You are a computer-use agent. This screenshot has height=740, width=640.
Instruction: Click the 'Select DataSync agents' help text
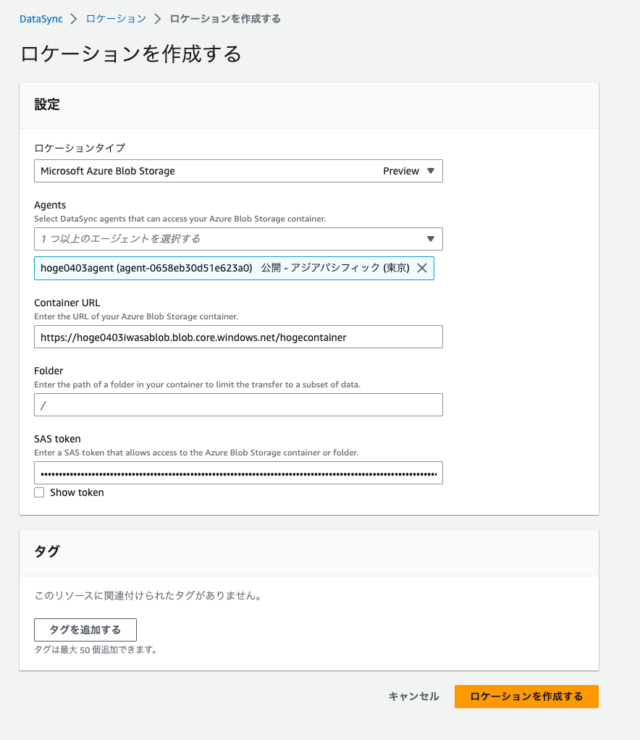180,219
